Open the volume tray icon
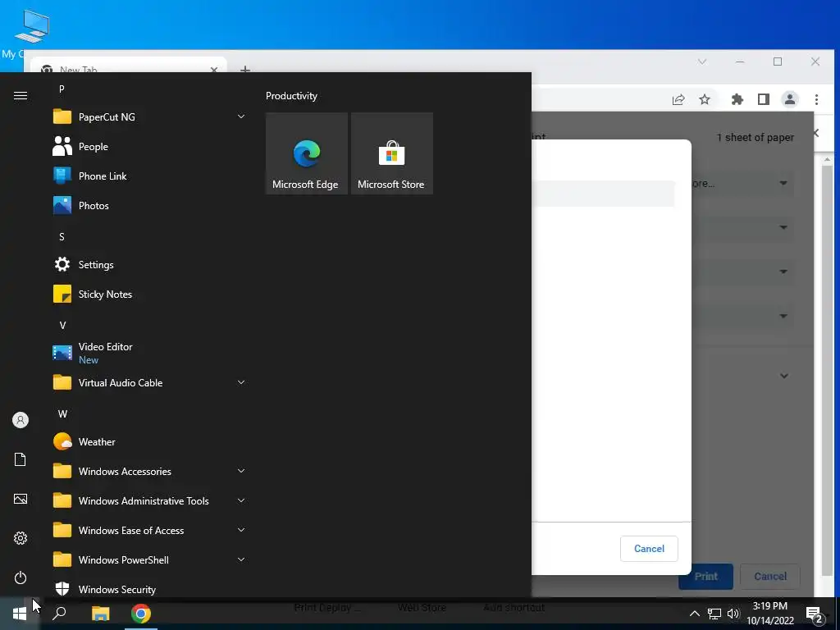The width and height of the screenshot is (840, 630). (x=733, y=614)
